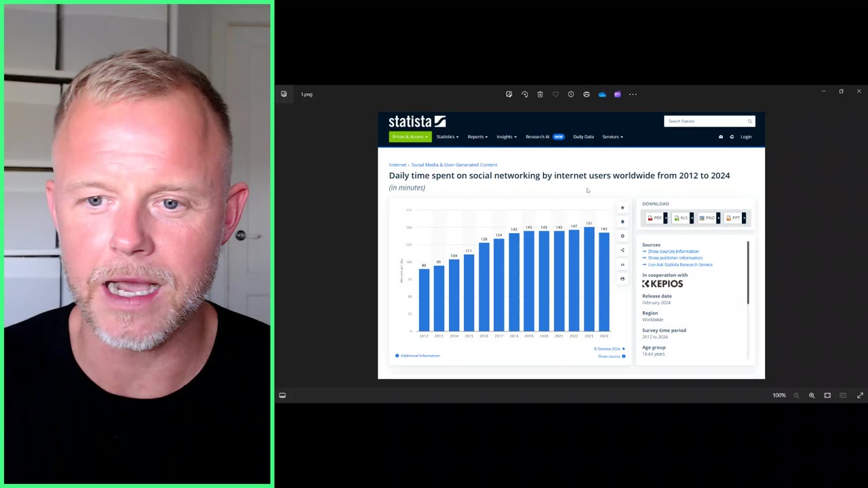Open the purple Clipchamp icon in toolbar
The width and height of the screenshot is (868, 488).
click(617, 94)
